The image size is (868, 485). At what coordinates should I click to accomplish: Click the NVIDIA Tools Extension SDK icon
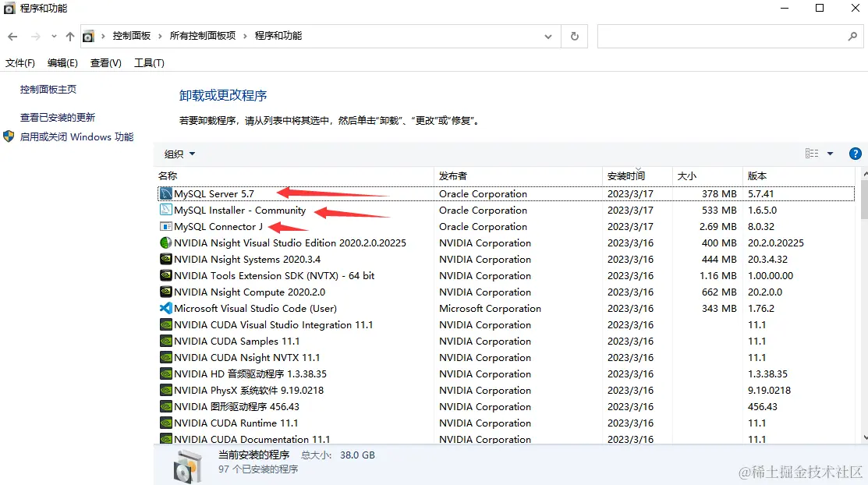point(165,275)
